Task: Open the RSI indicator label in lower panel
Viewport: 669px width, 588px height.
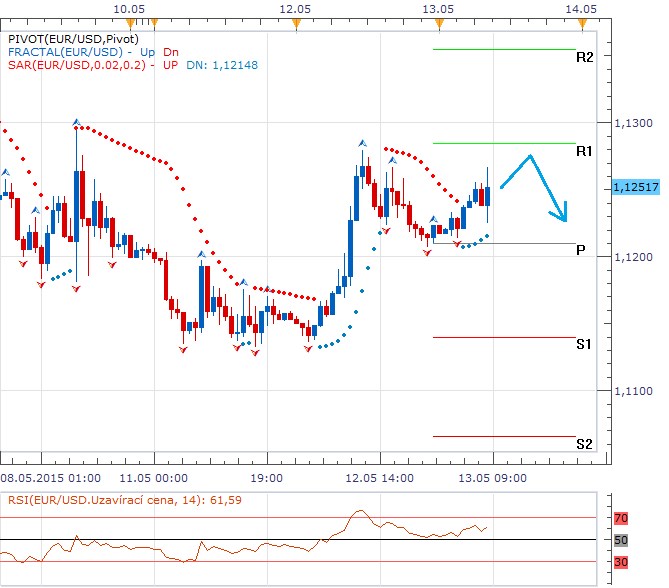Action: (122, 500)
